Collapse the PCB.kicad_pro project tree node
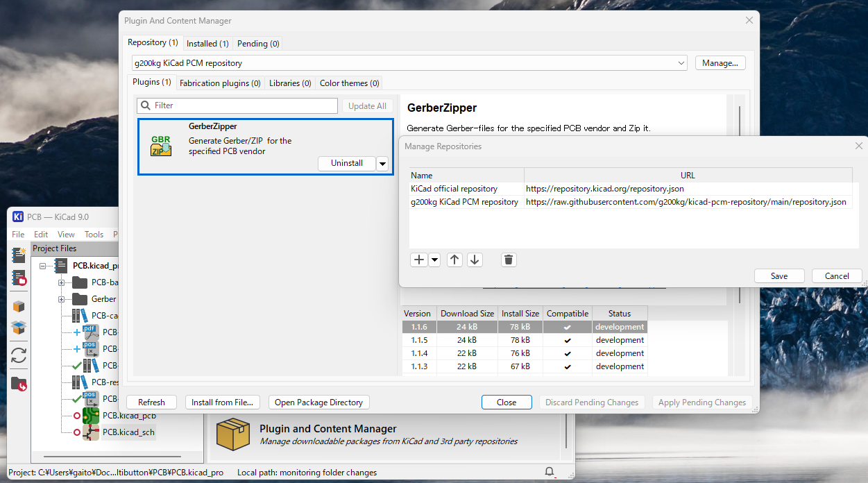This screenshot has width=868, height=483. 43,266
